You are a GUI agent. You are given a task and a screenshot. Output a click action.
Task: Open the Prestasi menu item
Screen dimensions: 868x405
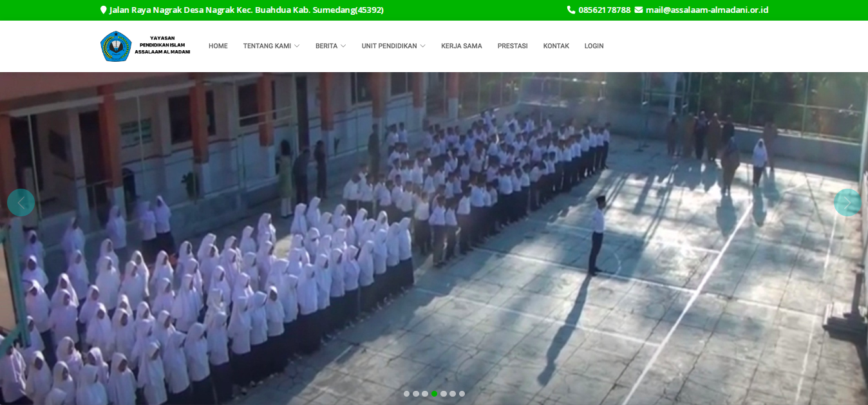point(513,46)
